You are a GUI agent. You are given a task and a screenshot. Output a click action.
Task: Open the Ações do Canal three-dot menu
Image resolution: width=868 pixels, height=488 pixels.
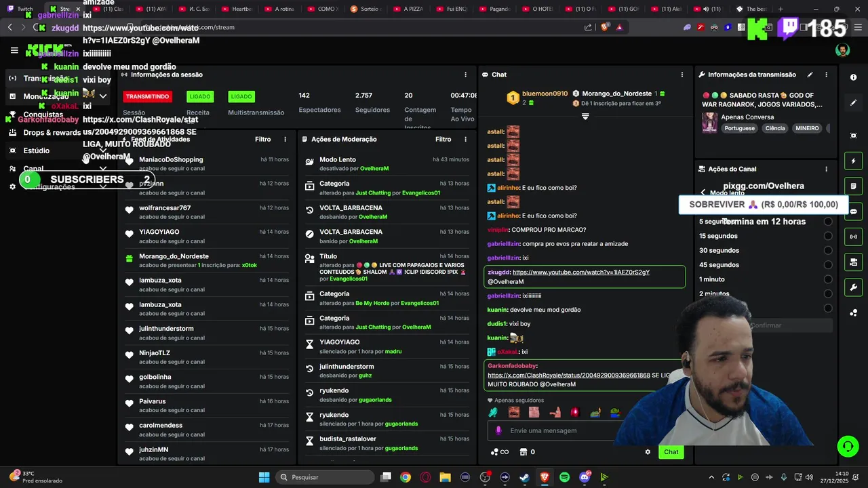tap(826, 169)
